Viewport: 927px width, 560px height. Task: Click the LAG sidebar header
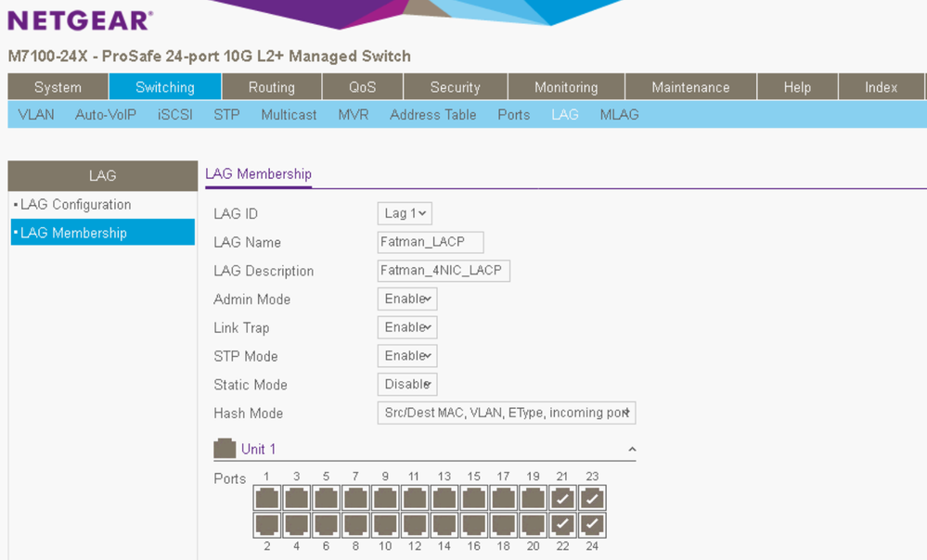pyautogui.click(x=103, y=175)
